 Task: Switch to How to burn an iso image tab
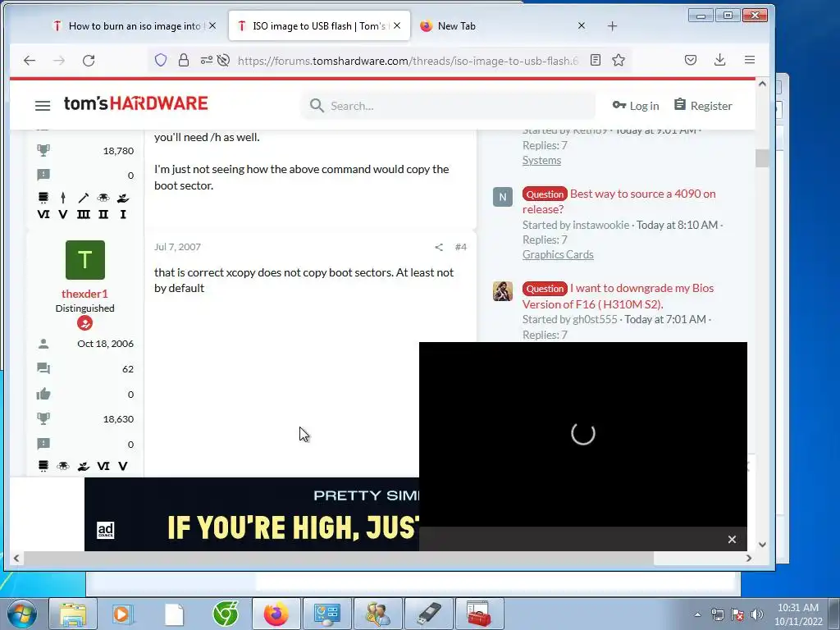click(x=127, y=25)
